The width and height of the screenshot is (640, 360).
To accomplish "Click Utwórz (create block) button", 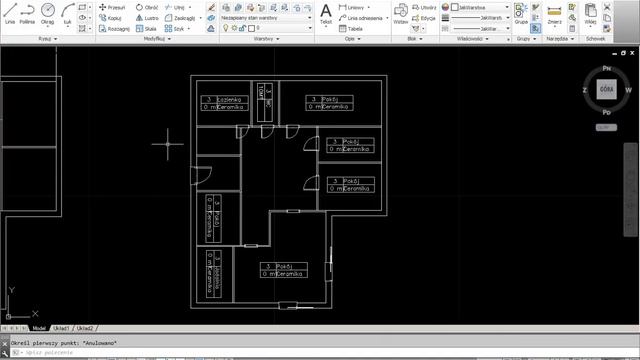I will [x=424, y=7].
